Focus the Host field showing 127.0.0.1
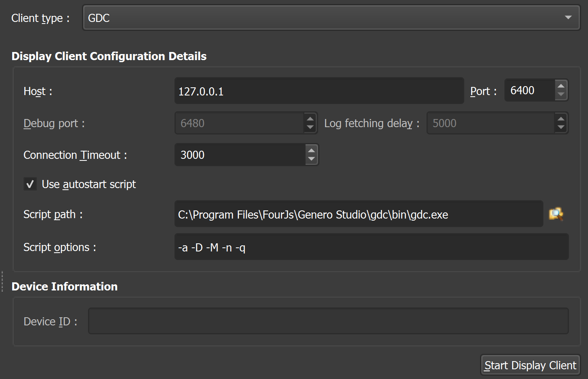 coord(319,91)
